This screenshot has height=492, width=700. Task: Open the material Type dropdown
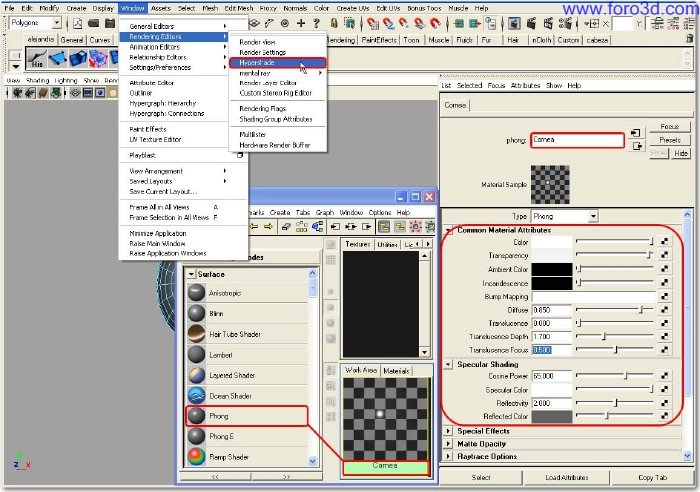point(593,217)
